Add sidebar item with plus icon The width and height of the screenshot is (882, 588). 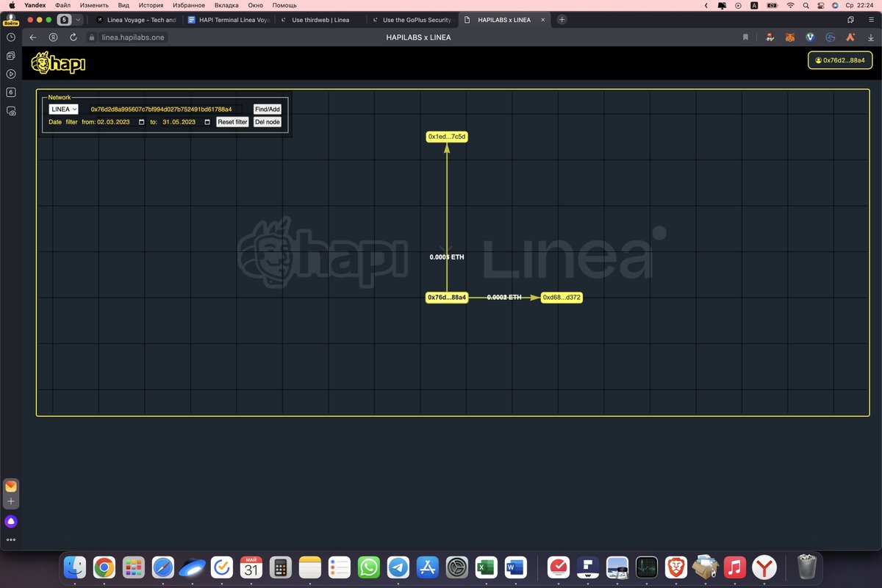tap(11, 501)
